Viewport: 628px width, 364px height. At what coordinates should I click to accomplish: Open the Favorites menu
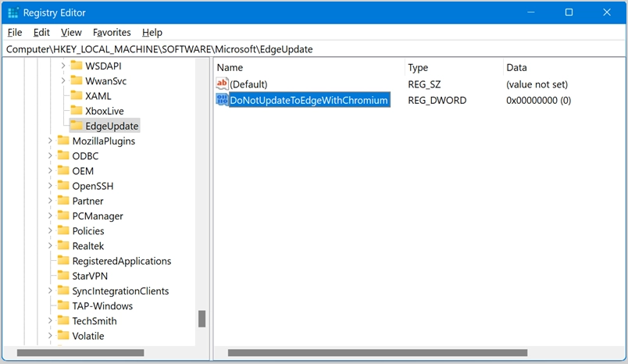[x=112, y=33]
